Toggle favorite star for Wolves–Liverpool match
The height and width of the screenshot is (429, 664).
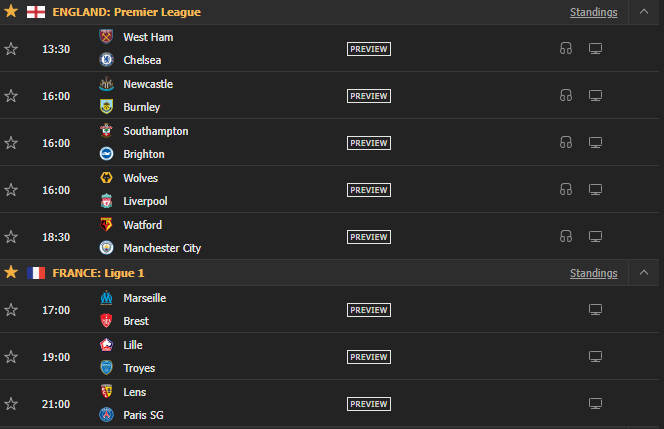[11, 190]
